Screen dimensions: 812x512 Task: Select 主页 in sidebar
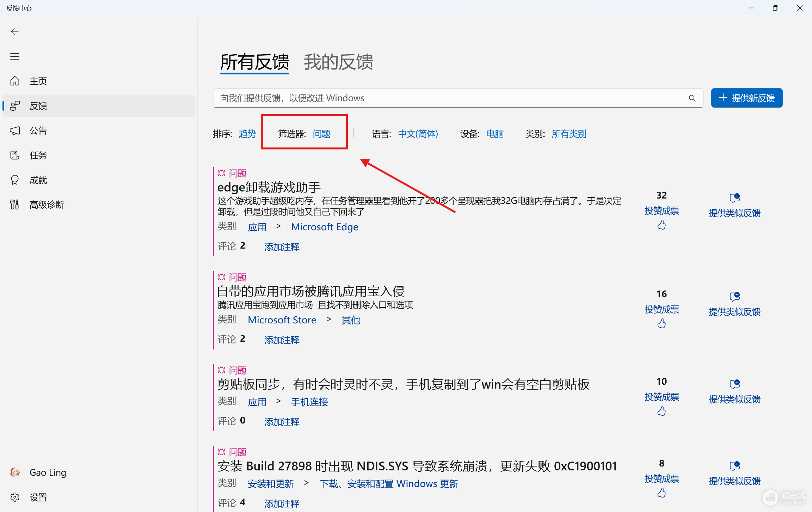99,81
